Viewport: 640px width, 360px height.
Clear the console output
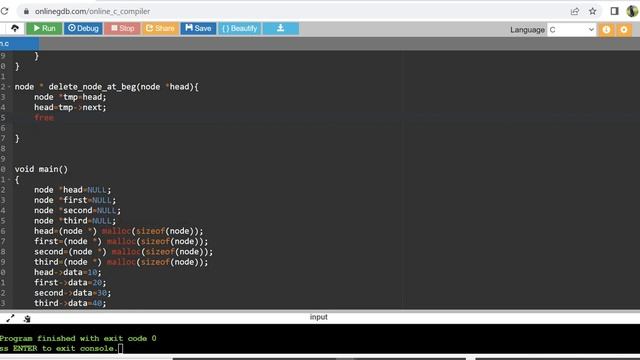[x=27, y=318]
